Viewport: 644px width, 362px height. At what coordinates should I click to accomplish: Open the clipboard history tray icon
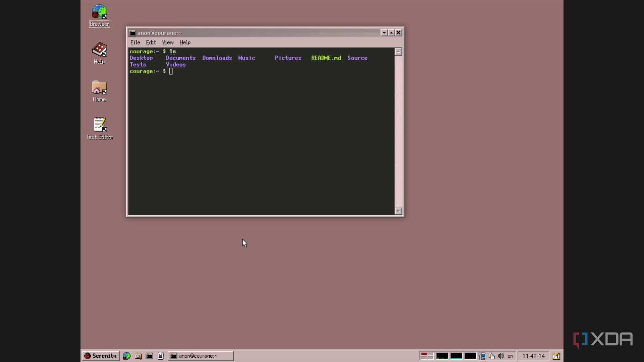[x=492, y=356]
